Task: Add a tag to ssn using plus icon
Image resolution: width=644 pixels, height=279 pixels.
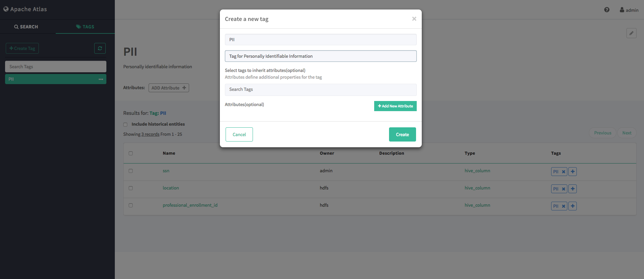Action: click(x=572, y=171)
